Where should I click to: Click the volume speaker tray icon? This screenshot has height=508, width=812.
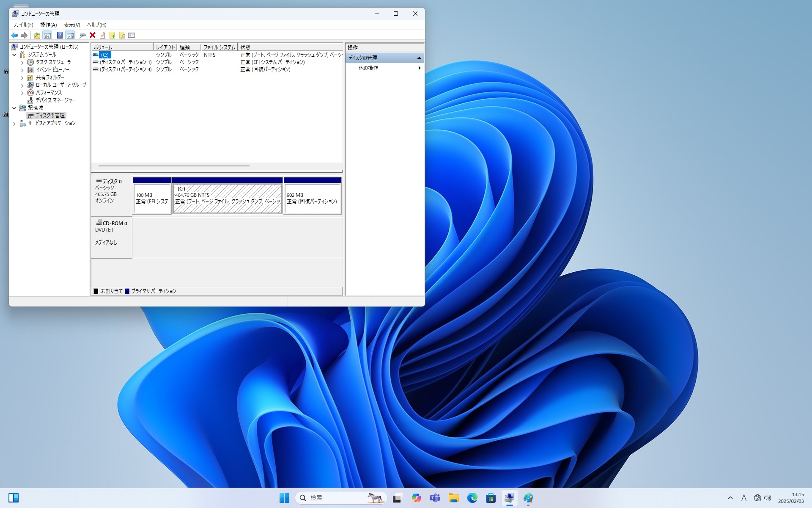click(x=768, y=498)
